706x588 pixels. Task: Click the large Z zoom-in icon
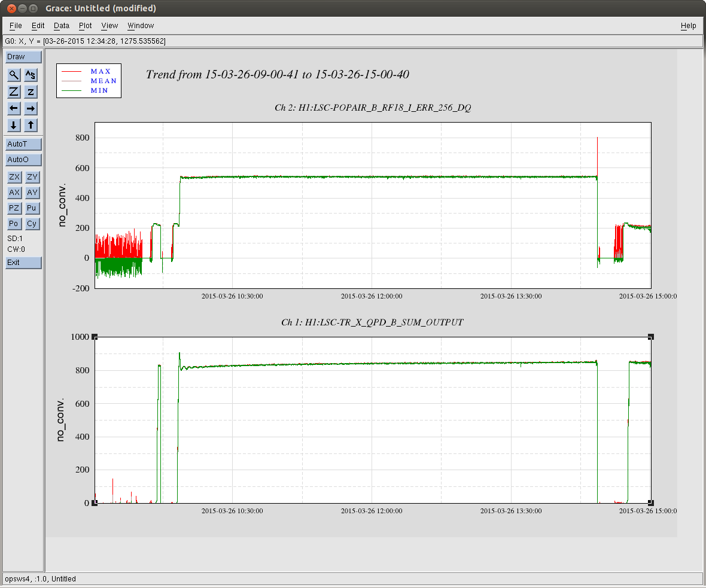click(14, 92)
